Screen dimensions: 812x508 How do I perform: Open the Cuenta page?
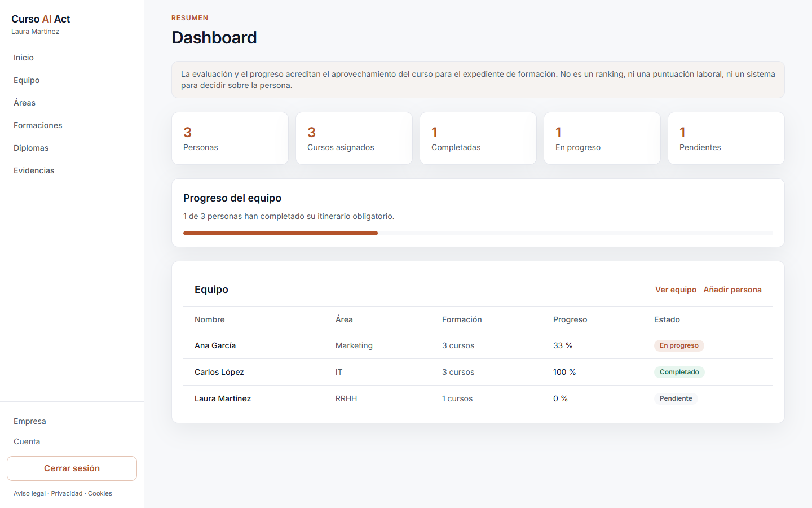coord(27,441)
